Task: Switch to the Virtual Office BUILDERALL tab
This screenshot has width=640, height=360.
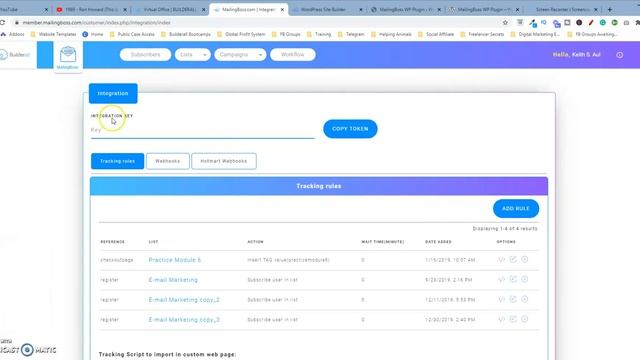Action: point(170,9)
